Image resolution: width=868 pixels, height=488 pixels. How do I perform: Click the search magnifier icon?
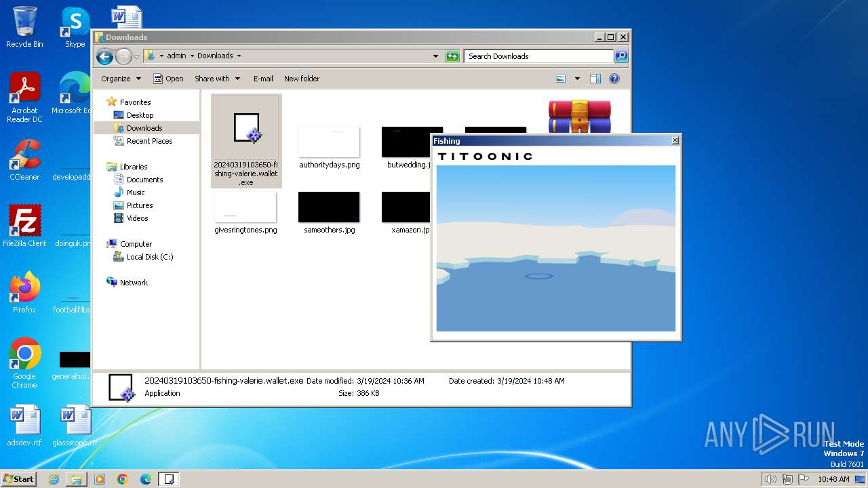620,56
